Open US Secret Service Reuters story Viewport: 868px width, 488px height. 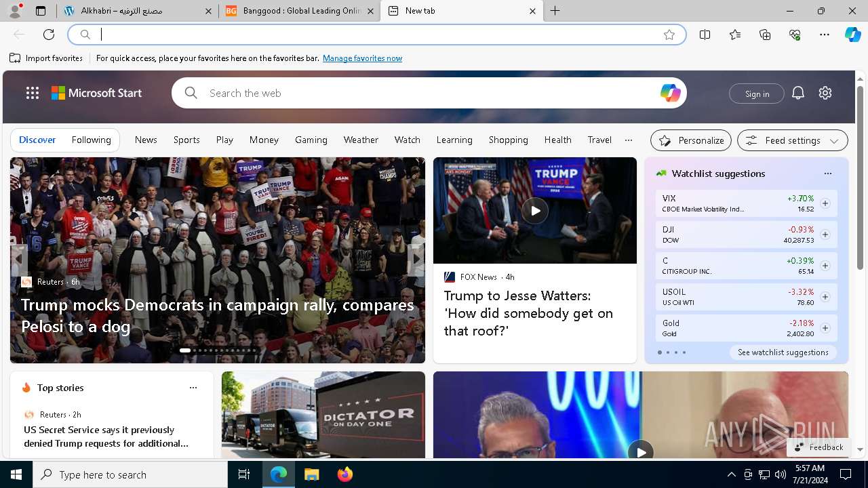(x=106, y=436)
